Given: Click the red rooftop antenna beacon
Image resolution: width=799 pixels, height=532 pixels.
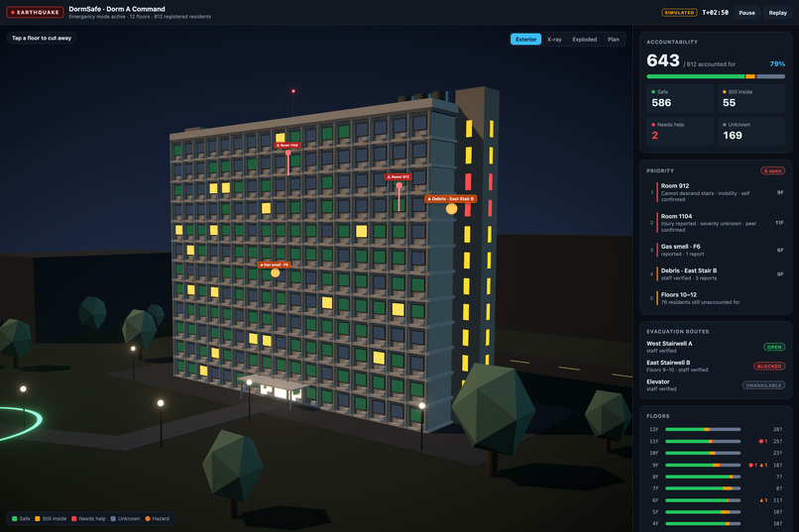Looking at the screenshot, I should [x=293, y=91].
